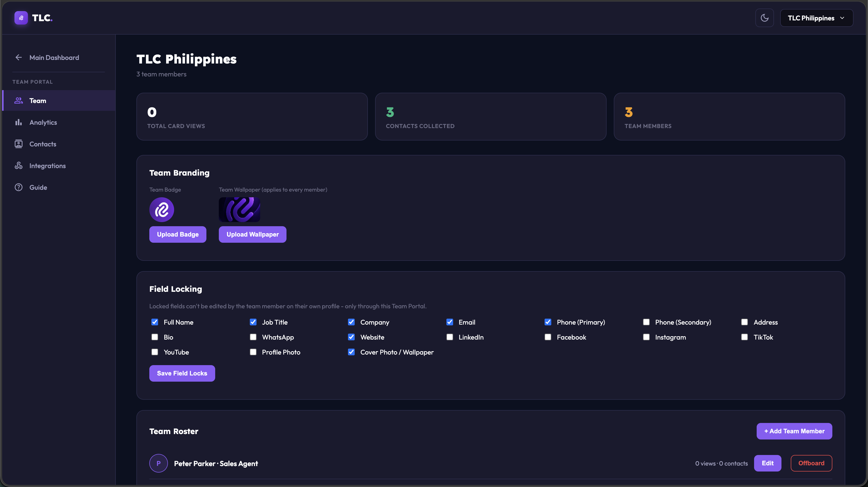
Task: Click the TLC logo icon
Action: point(21,18)
